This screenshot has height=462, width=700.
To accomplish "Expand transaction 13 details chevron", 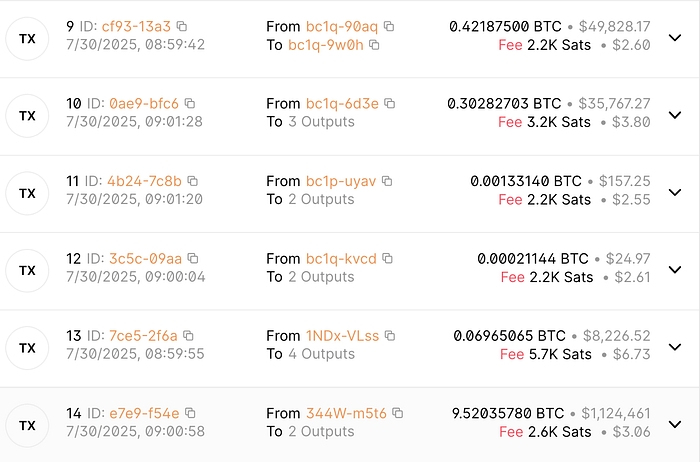I will pyautogui.click(x=675, y=347).
